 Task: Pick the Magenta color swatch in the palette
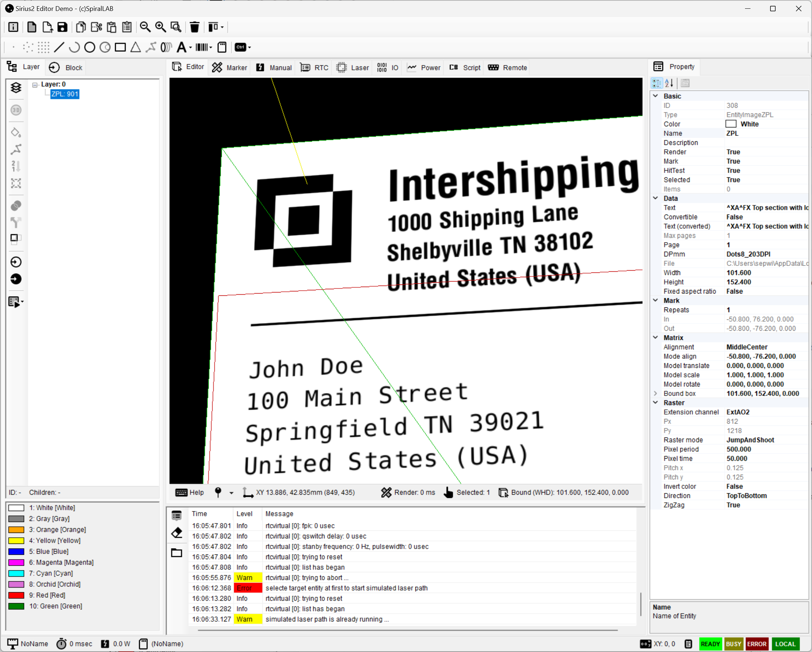tap(16, 563)
